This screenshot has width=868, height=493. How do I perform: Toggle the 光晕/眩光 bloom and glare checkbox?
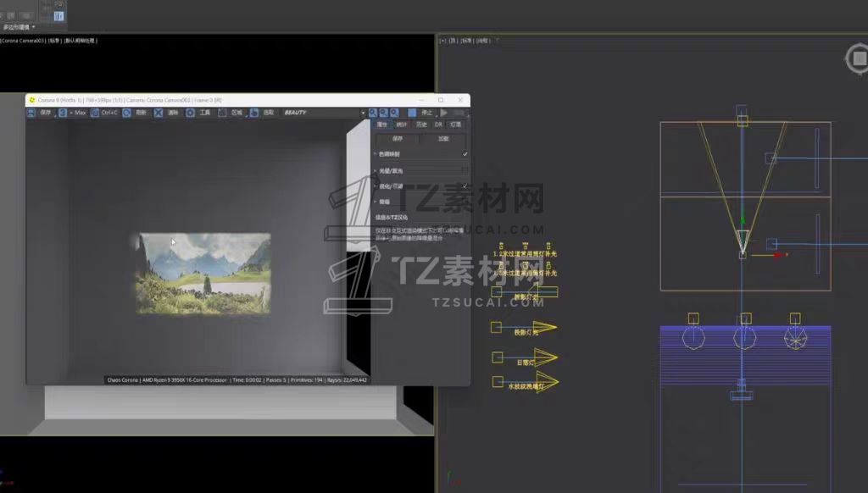[465, 170]
